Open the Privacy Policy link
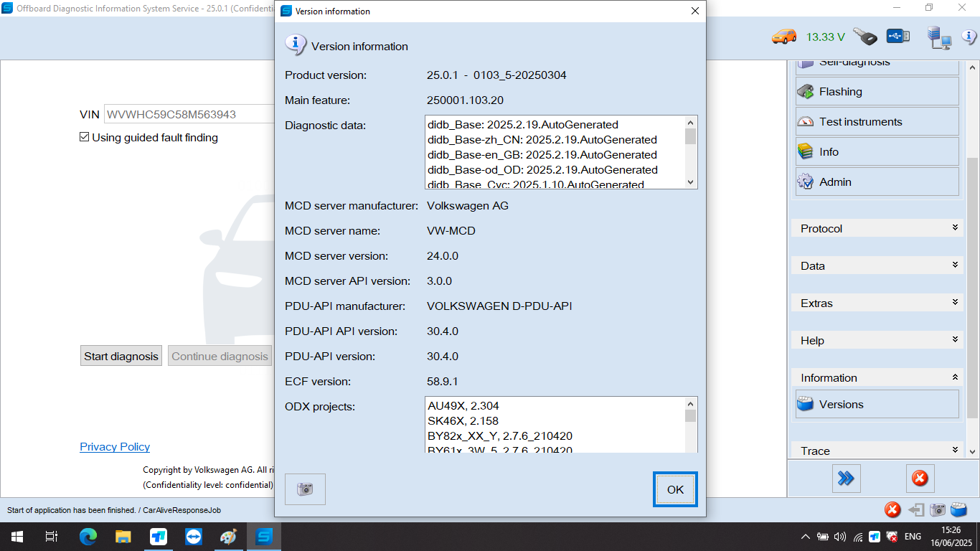Screen dimensions: 980x551 114,446
